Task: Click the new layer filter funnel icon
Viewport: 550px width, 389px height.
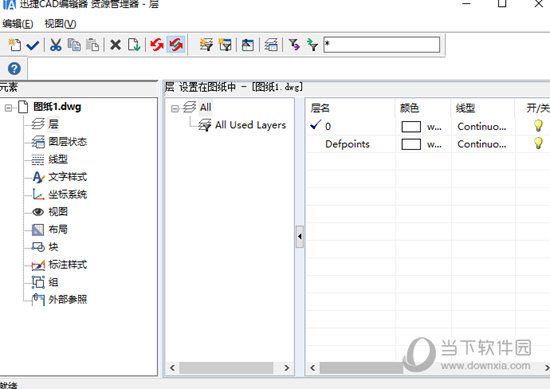Action: (206, 45)
